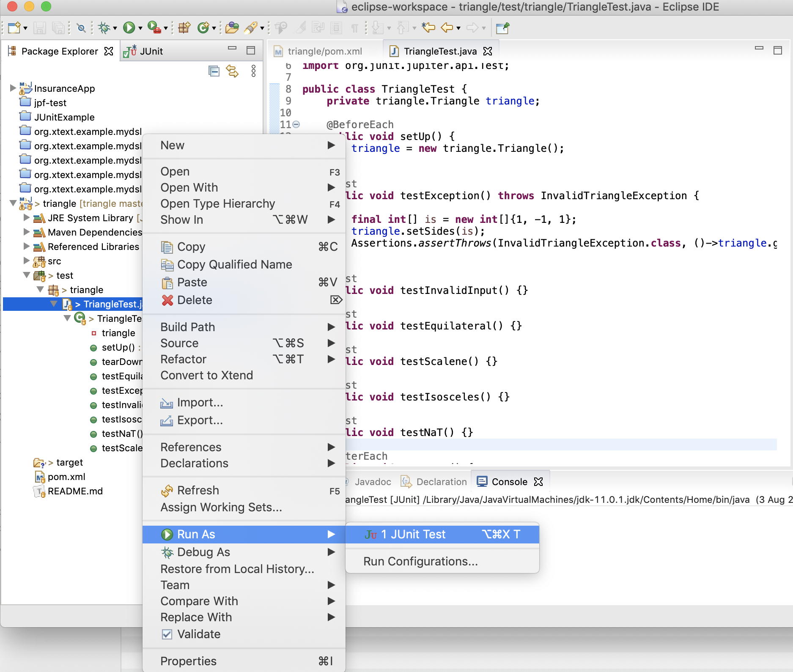Click the Open Type toolbar icon
Viewport: 793px width, 672px height.
pyautogui.click(x=232, y=28)
